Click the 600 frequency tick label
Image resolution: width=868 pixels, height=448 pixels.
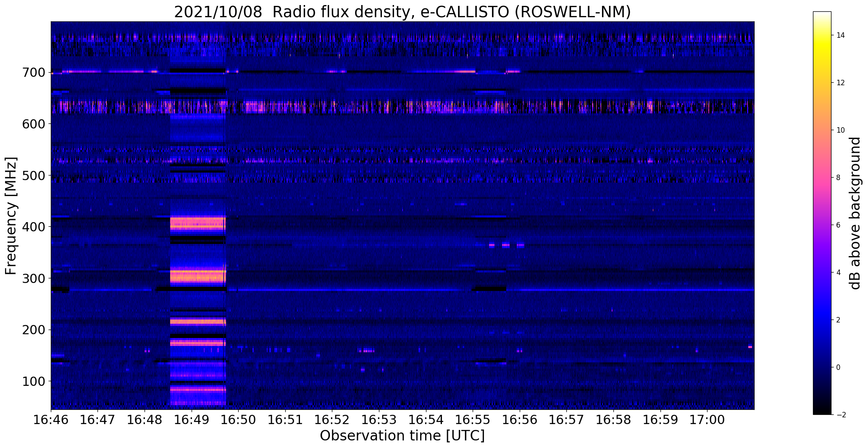pyautogui.click(x=34, y=124)
